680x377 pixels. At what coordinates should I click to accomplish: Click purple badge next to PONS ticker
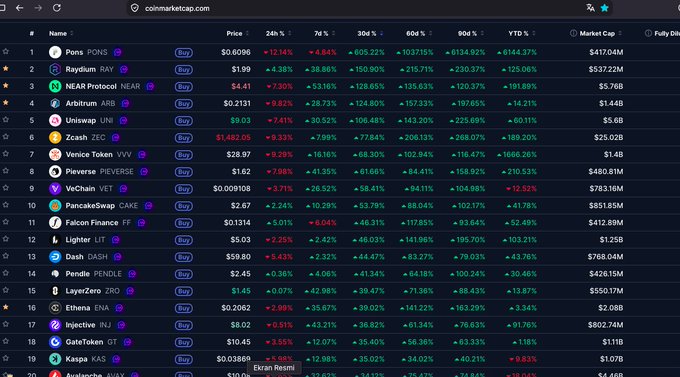(x=118, y=52)
